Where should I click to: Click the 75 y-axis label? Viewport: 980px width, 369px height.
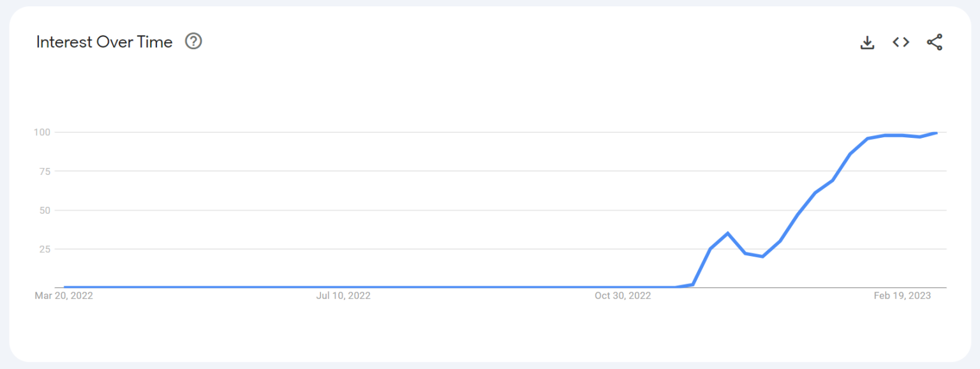point(45,171)
